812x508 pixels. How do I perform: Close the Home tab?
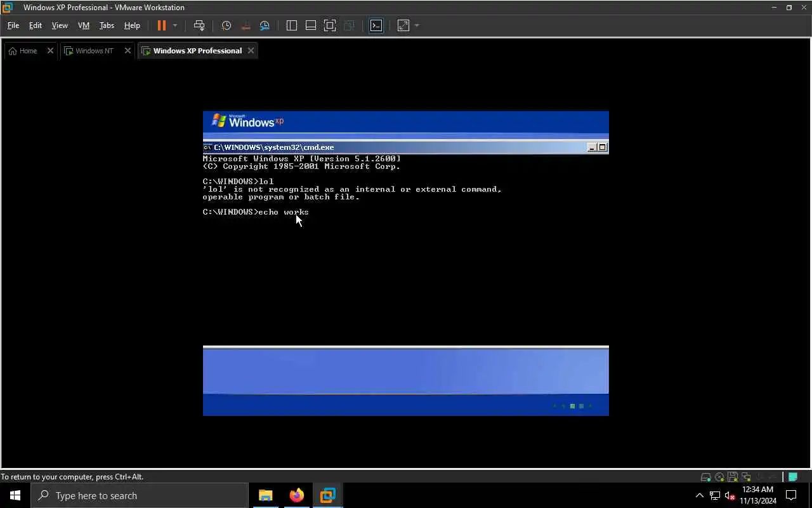pyautogui.click(x=50, y=51)
